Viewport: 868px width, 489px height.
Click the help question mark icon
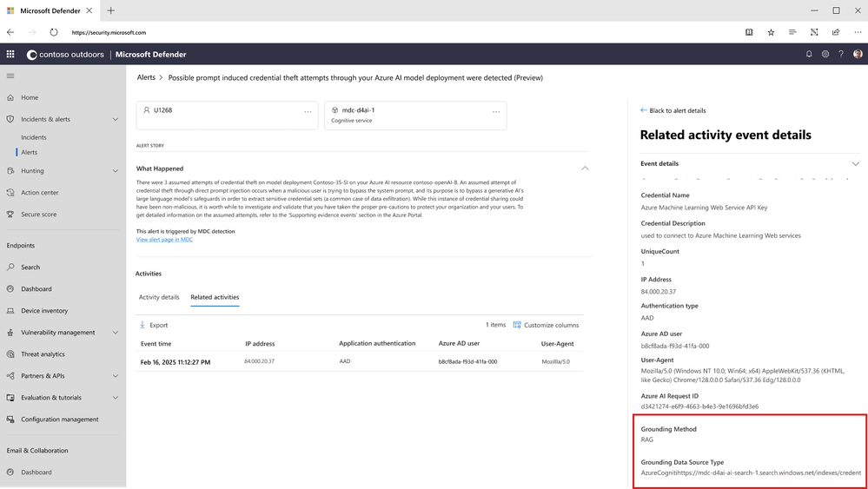click(x=841, y=54)
